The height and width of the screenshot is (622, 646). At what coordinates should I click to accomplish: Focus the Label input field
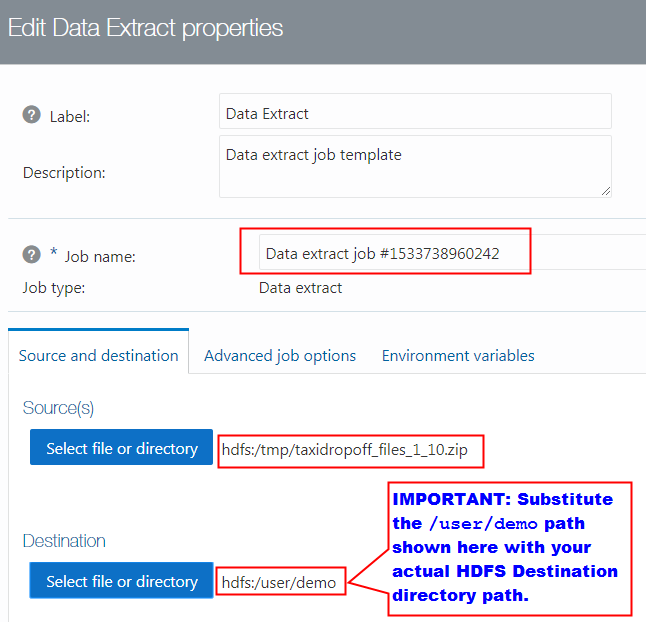coord(414,113)
